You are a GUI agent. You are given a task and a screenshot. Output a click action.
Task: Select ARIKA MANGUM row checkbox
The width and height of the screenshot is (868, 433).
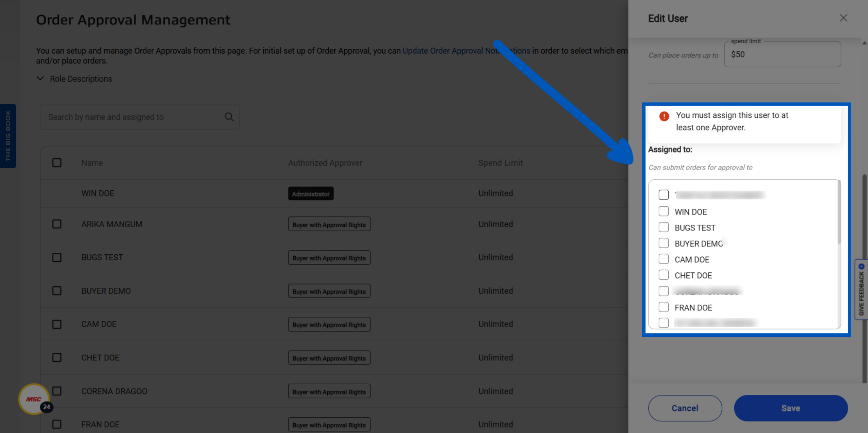click(57, 224)
